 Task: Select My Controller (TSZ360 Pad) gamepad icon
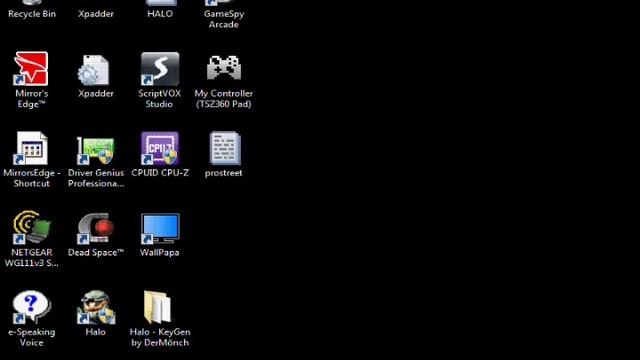coord(223,68)
